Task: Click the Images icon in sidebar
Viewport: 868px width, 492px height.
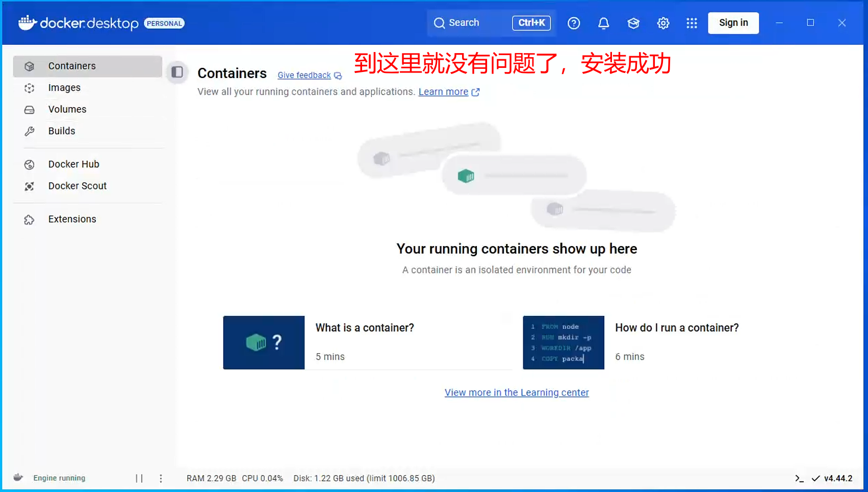Action: (x=30, y=88)
